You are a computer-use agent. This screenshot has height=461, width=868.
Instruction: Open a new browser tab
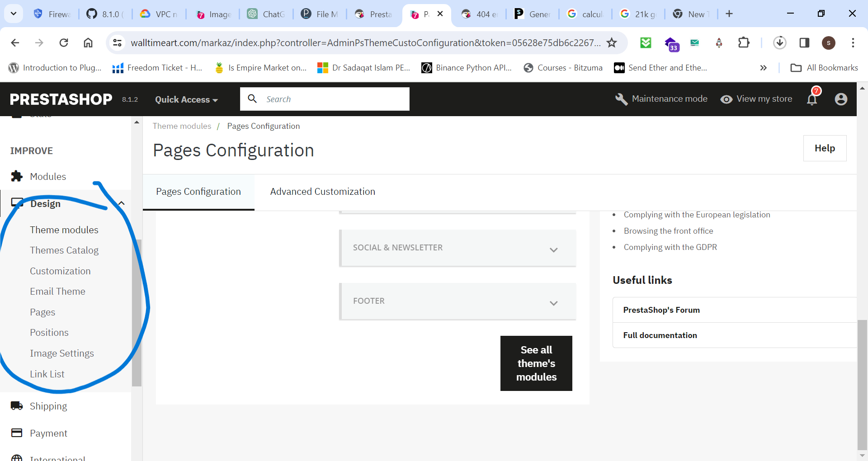pyautogui.click(x=729, y=14)
